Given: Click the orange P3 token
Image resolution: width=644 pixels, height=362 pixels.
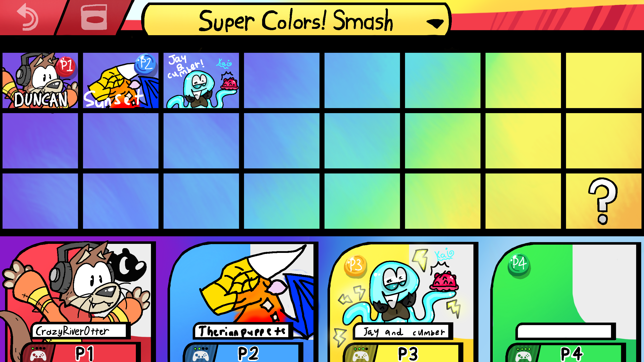Looking at the screenshot, I should (355, 265).
